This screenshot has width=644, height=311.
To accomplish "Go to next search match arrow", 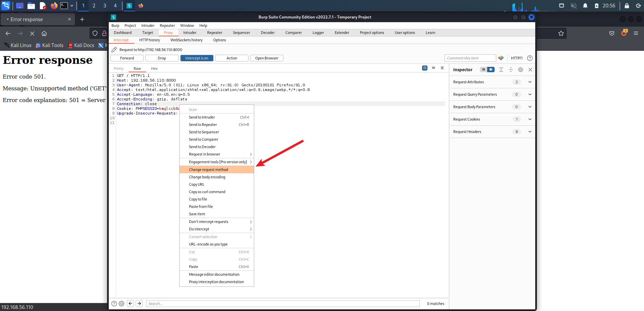I will [139, 304].
